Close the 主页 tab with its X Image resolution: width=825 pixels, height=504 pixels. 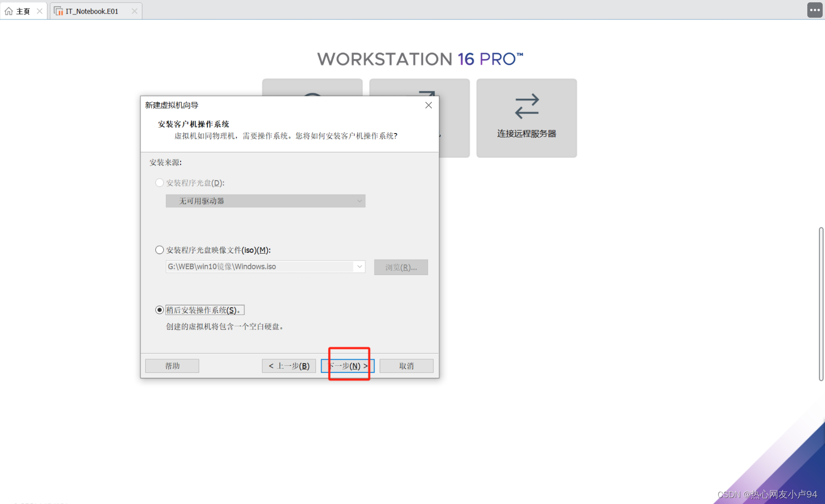(40, 11)
